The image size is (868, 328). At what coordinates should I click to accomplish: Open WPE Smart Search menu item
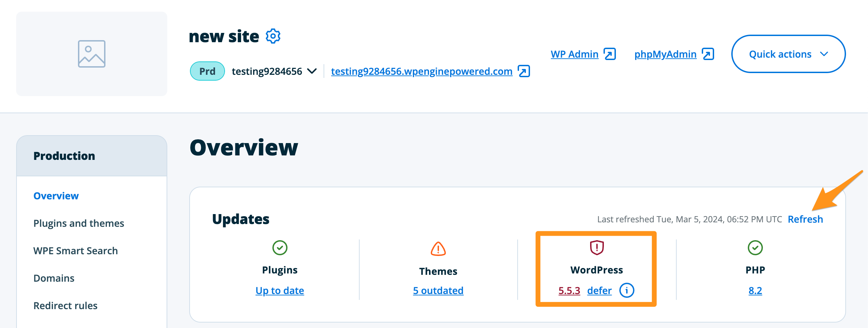76,251
